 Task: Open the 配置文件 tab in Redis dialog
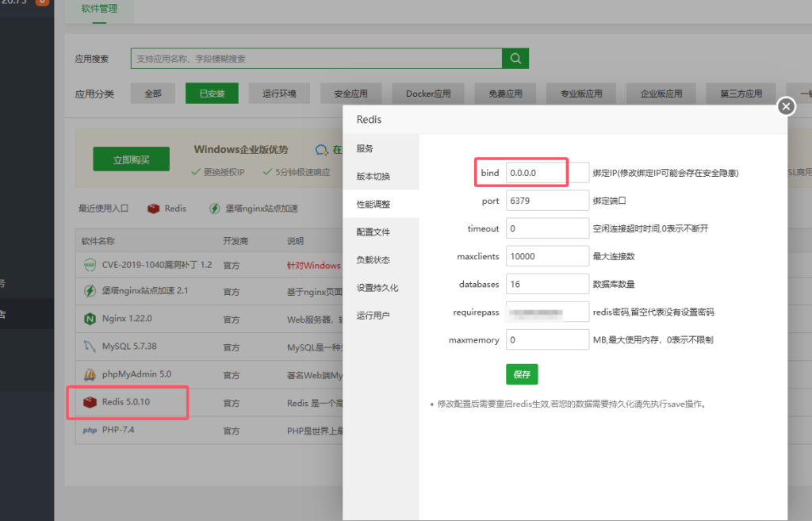(381, 232)
